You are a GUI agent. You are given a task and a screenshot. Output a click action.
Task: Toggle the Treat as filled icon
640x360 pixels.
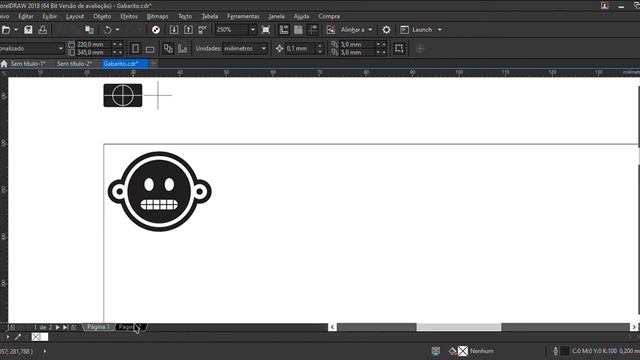coord(399,49)
